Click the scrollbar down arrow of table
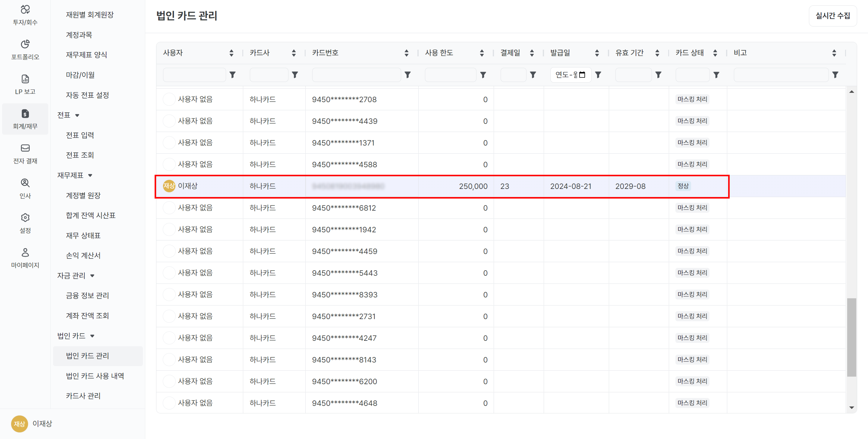Image resolution: width=868 pixels, height=439 pixels. (x=851, y=408)
